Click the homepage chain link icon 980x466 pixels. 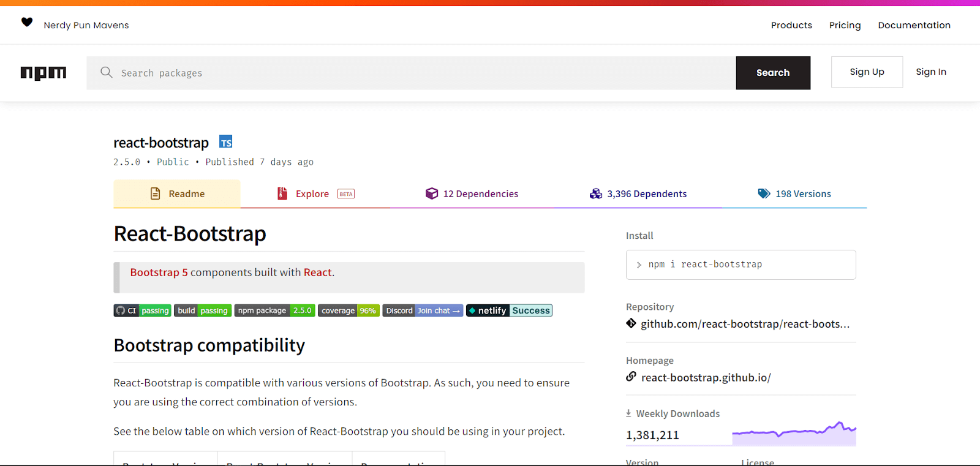click(631, 377)
